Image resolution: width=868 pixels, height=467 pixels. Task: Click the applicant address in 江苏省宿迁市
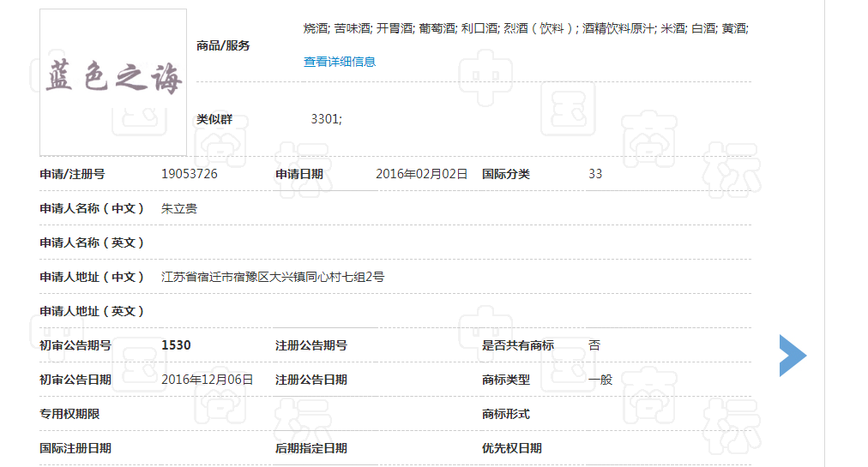(x=273, y=277)
